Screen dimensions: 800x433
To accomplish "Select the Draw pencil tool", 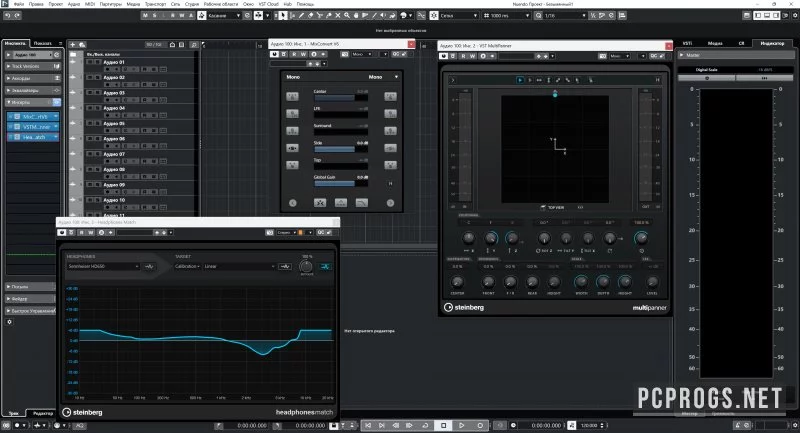I will pyautogui.click(x=302, y=15).
